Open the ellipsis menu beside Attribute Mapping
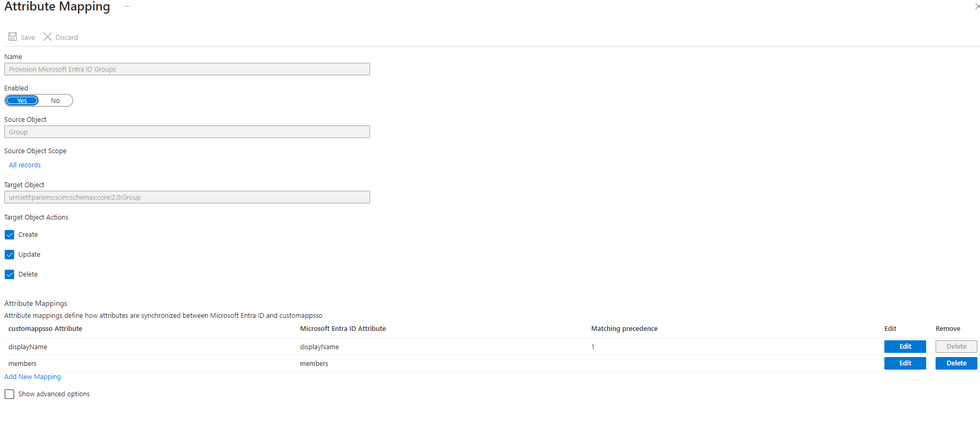Viewport: 980px width, 425px height. click(127, 6)
